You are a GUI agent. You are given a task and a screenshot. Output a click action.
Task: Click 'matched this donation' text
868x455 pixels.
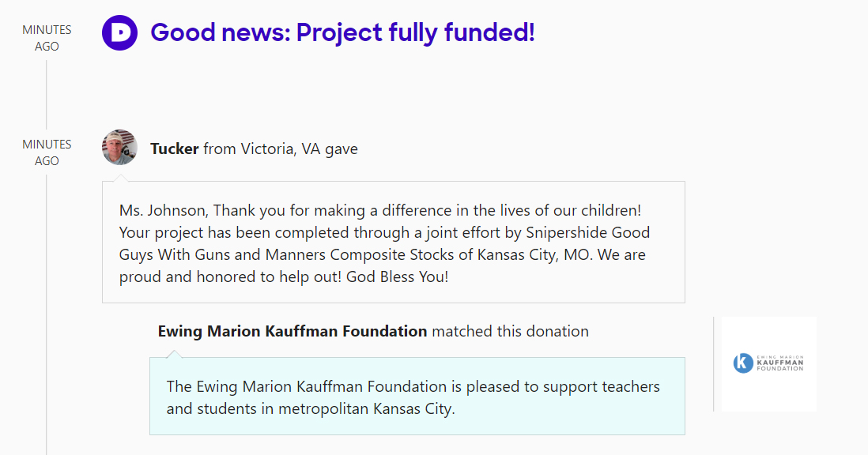[510, 332]
